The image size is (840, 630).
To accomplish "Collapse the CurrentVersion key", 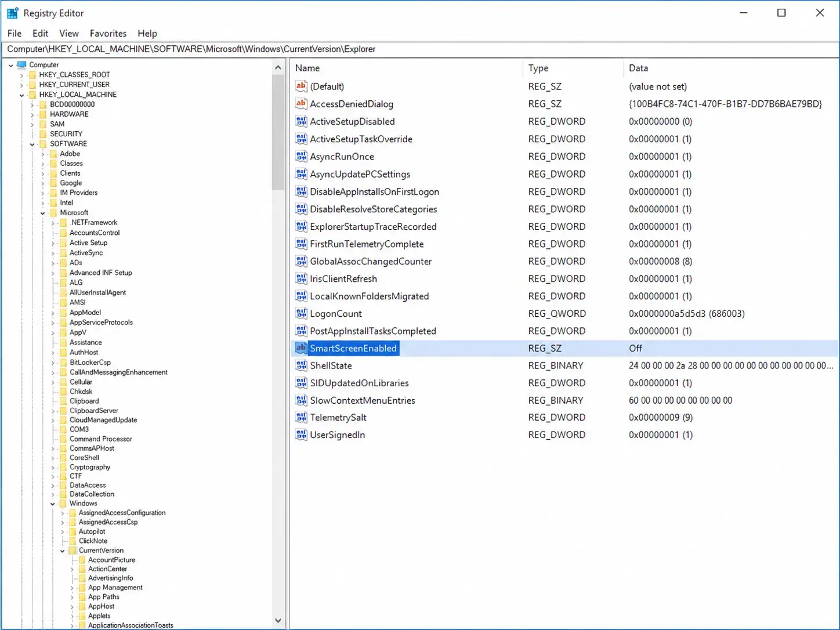I will pos(62,551).
